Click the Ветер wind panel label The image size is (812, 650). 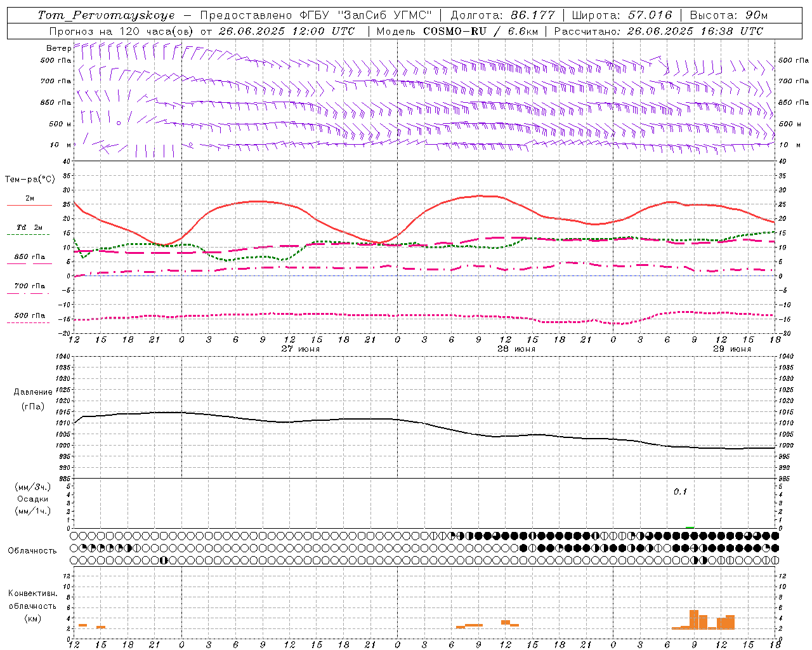58,48
